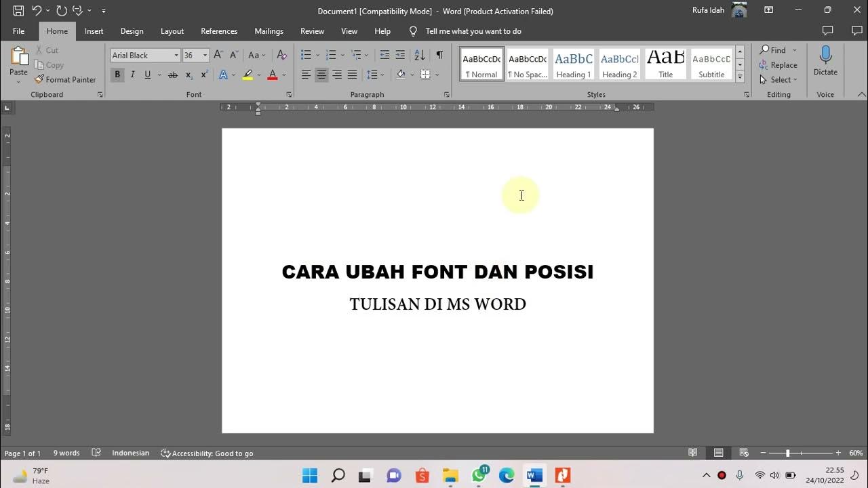Toggle Align Right
Viewport: 868px width, 488px height.
tap(337, 75)
